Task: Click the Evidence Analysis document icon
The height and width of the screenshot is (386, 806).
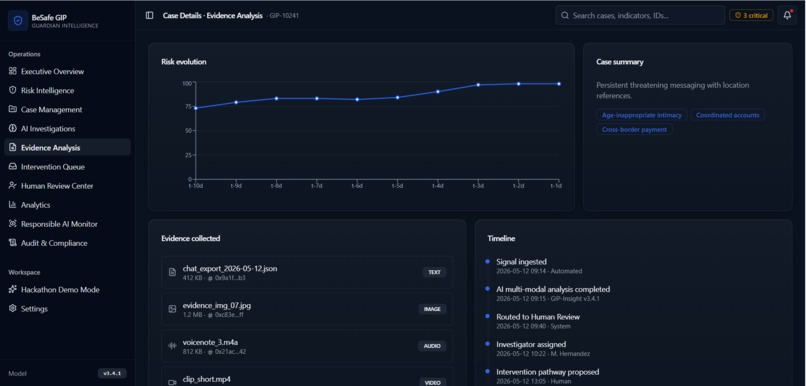Action: 13,148
